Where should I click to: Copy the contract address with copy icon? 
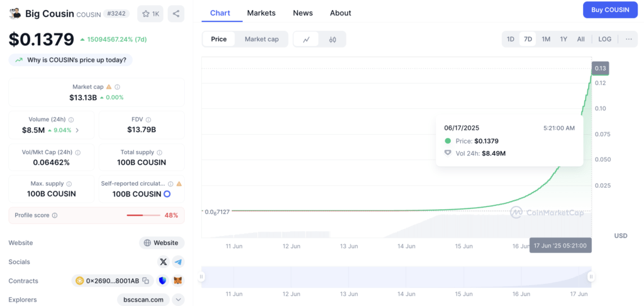tap(145, 281)
